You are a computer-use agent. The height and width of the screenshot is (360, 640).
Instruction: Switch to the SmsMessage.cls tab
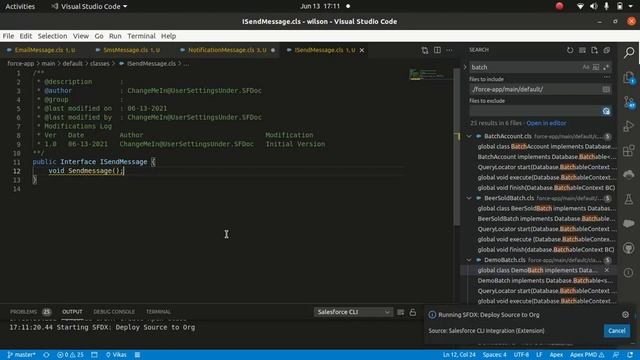(131, 50)
